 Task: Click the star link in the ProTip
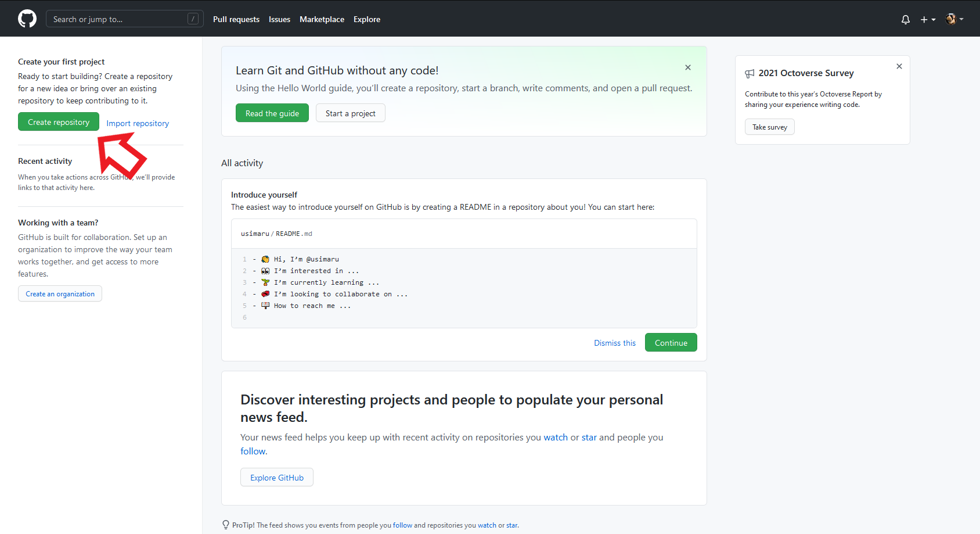pyautogui.click(x=512, y=525)
